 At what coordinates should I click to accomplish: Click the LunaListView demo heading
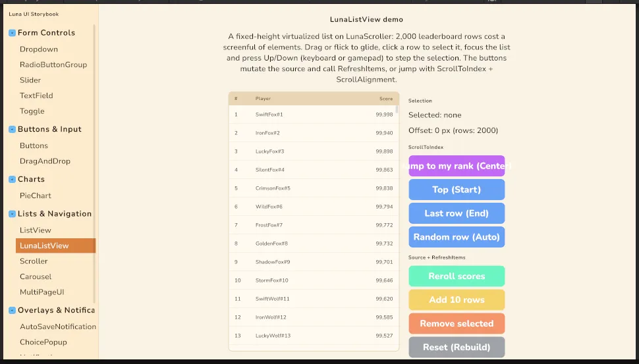coord(366,20)
